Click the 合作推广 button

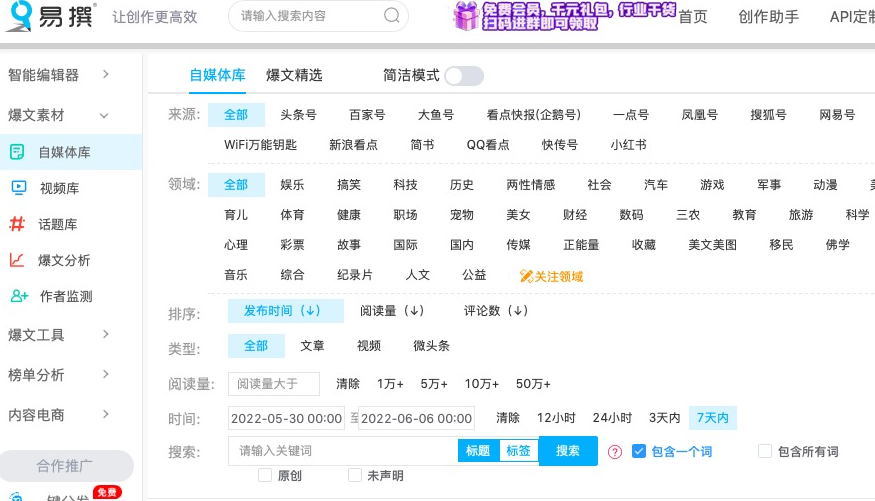66,466
